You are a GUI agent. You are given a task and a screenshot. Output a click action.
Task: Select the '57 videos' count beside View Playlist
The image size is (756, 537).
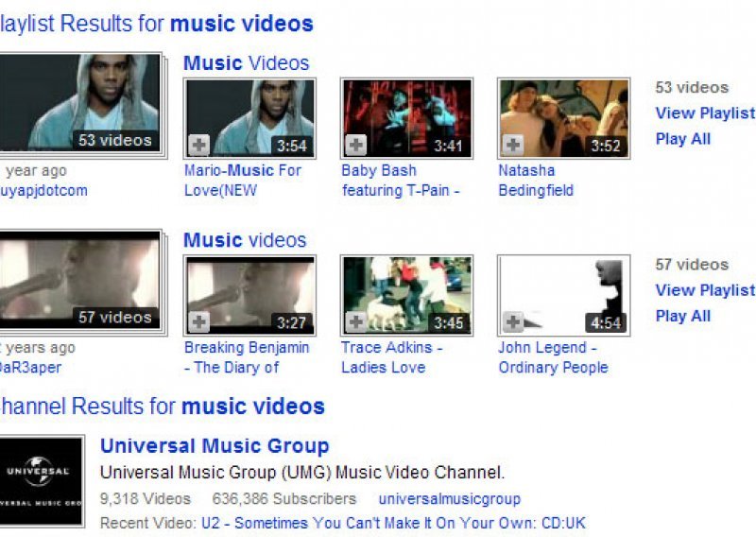coord(692,265)
